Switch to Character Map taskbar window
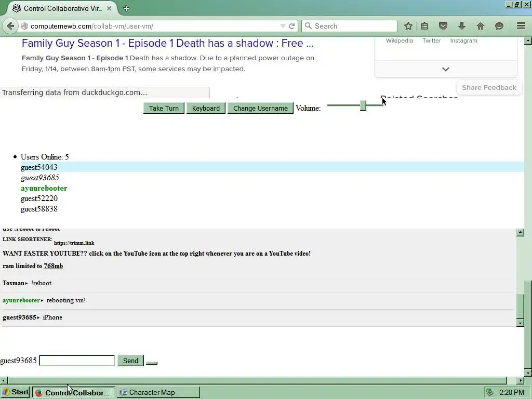This screenshot has height=399, width=532. pyautogui.click(x=159, y=393)
